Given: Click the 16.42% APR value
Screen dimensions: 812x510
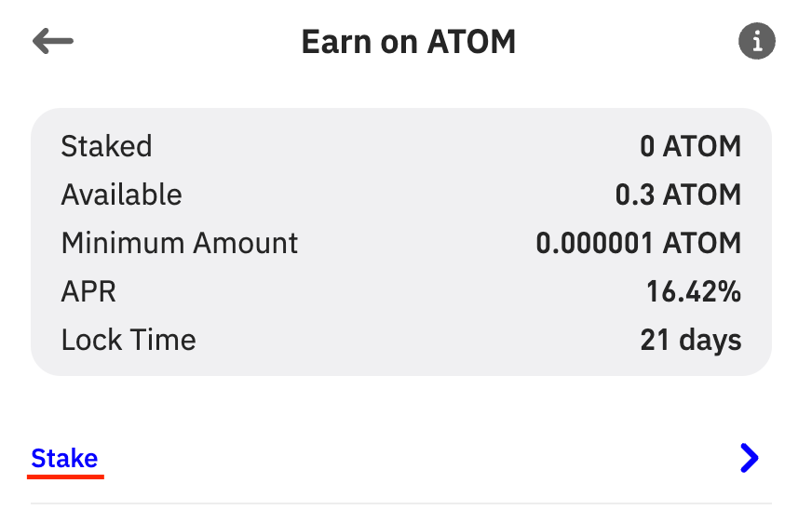Looking at the screenshot, I should [x=694, y=291].
